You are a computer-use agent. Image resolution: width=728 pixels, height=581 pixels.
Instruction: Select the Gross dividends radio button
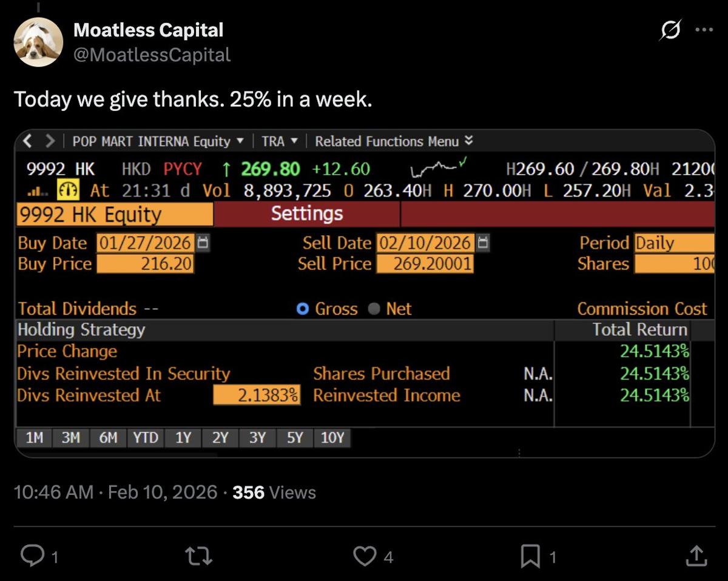pos(304,309)
